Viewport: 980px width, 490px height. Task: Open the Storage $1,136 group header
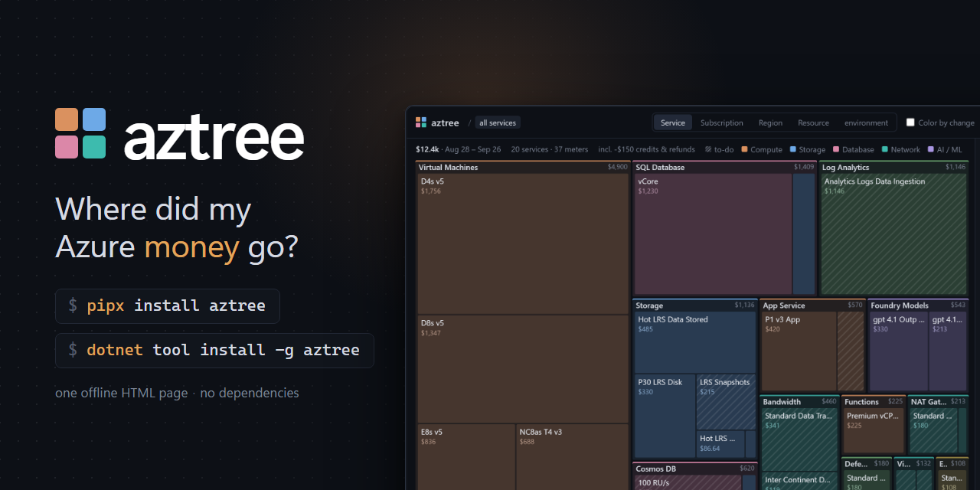pyautogui.click(x=695, y=305)
